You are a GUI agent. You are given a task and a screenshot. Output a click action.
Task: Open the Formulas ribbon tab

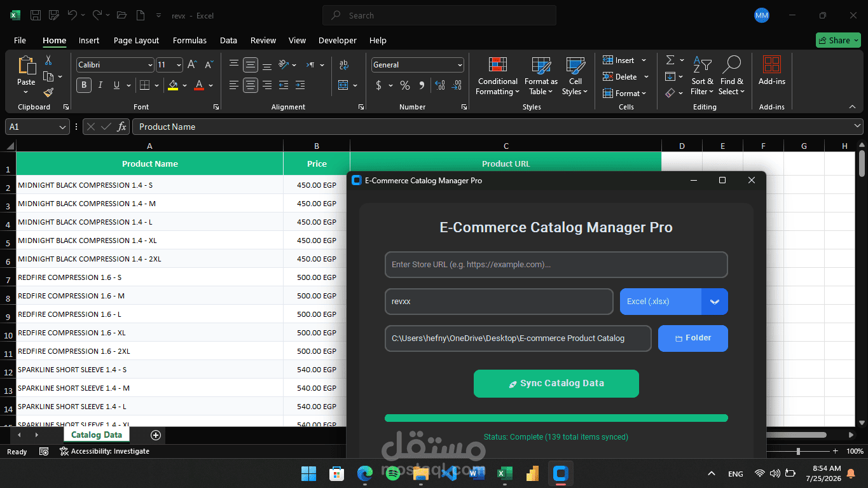pyautogui.click(x=189, y=40)
